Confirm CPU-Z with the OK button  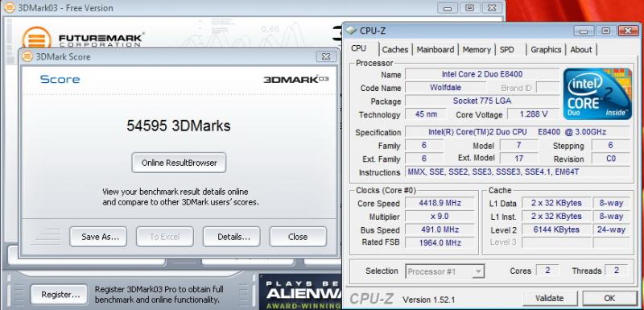tap(609, 298)
